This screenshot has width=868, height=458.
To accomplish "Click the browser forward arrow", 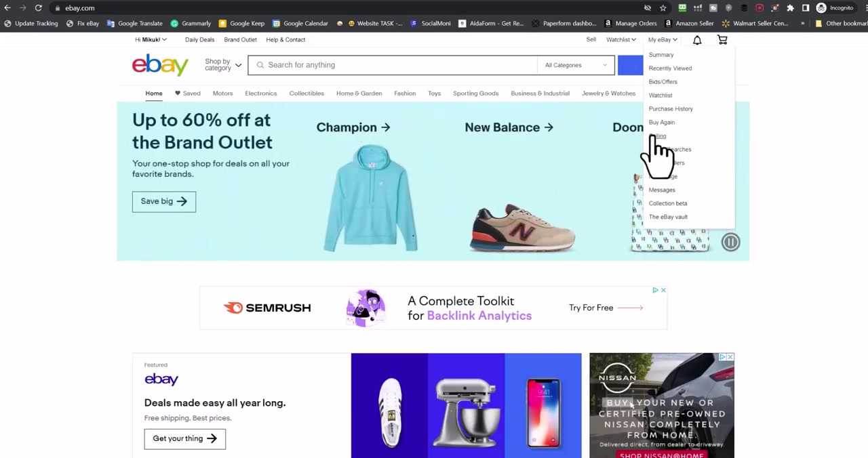I will (x=22, y=8).
